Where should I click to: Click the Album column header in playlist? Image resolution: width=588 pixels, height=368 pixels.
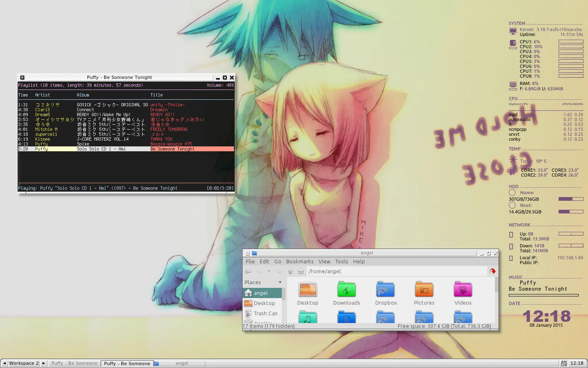83,95
